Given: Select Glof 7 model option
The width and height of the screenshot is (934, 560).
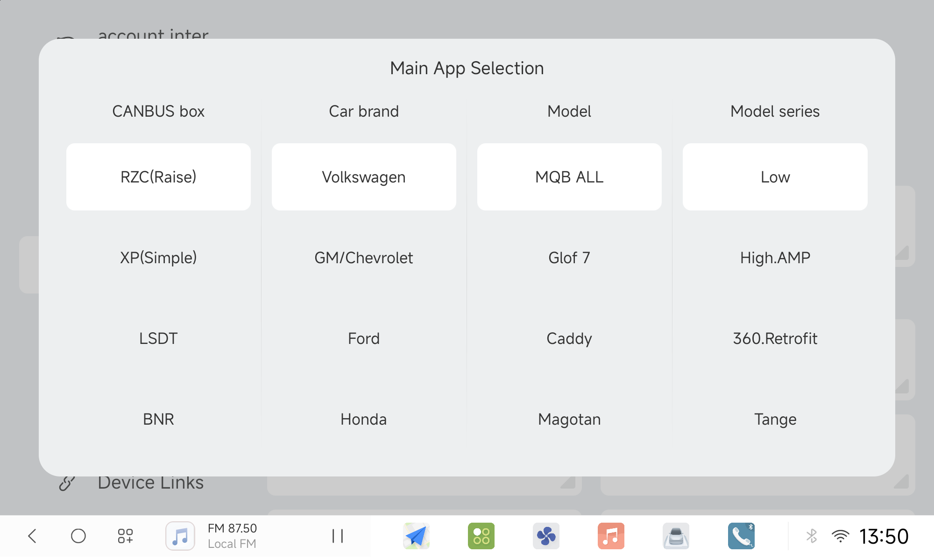Looking at the screenshot, I should pos(569,258).
